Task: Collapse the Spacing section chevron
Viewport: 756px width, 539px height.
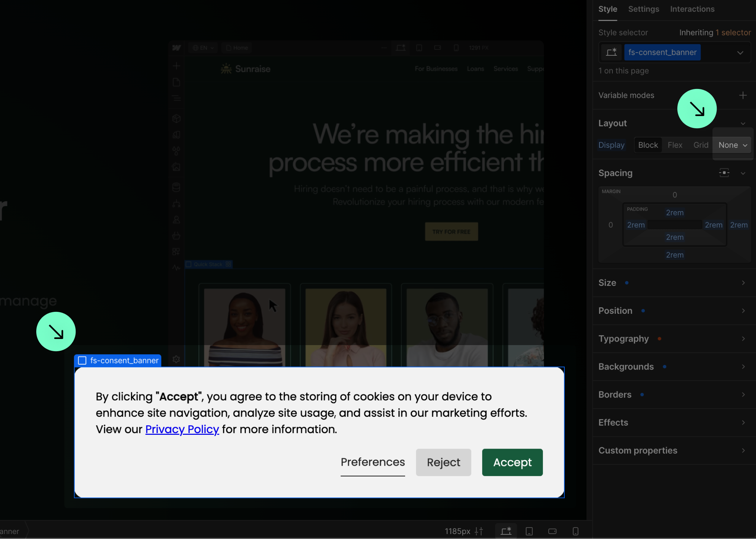Action: click(x=743, y=173)
